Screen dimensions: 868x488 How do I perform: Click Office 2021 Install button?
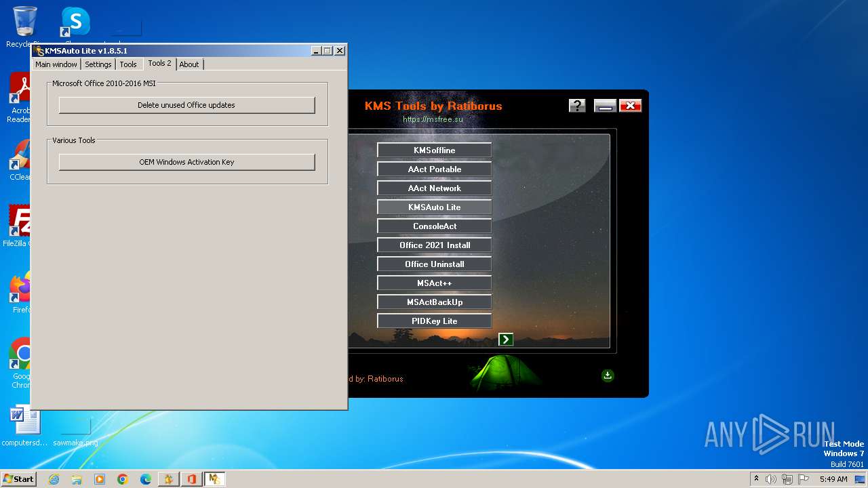(434, 245)
